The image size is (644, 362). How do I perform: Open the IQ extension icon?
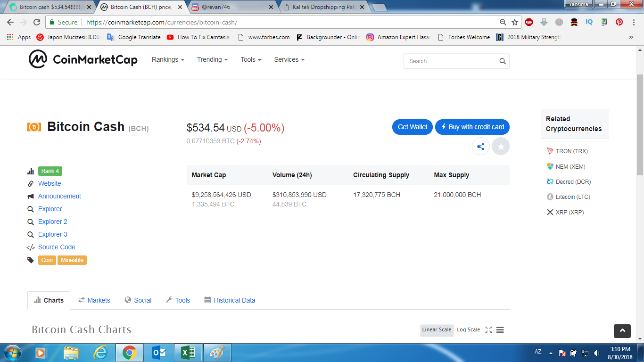(x=589, y=22)
